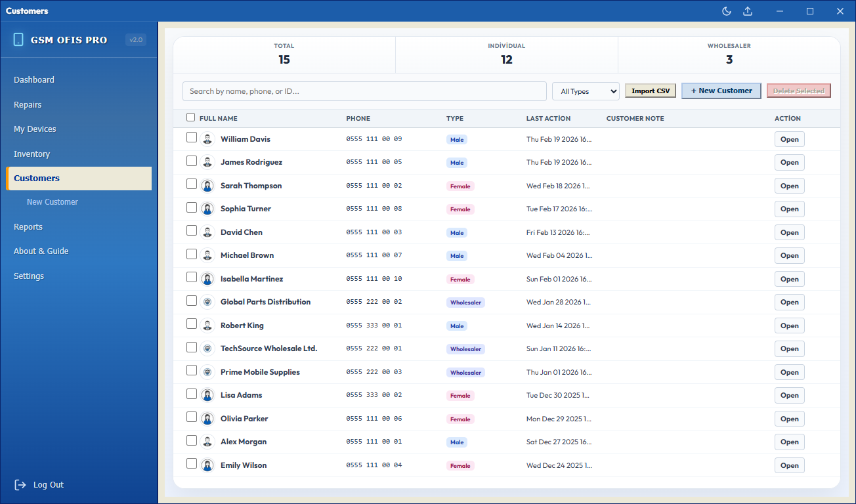
Task: Click the Total 15 stat card
Action: [284, 54]
